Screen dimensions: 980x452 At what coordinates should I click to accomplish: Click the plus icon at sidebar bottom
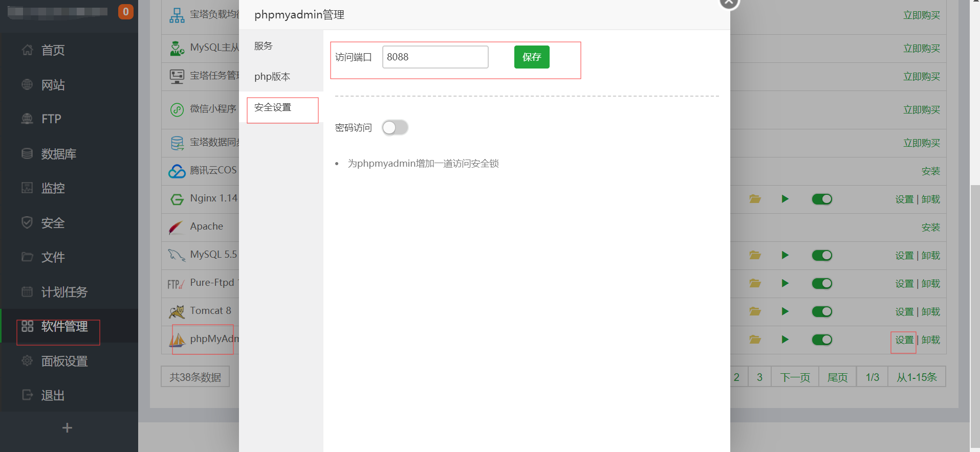(67, 427)
